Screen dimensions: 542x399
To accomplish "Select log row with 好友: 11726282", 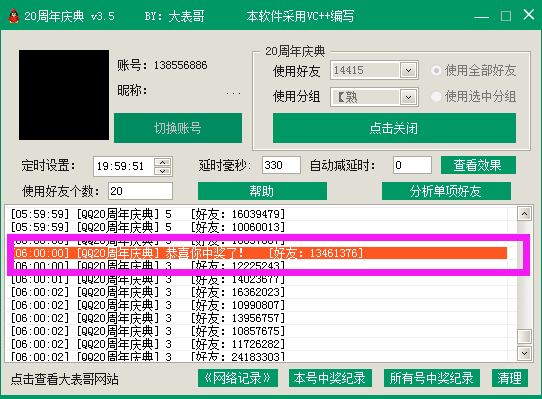I will pos(256,344).
